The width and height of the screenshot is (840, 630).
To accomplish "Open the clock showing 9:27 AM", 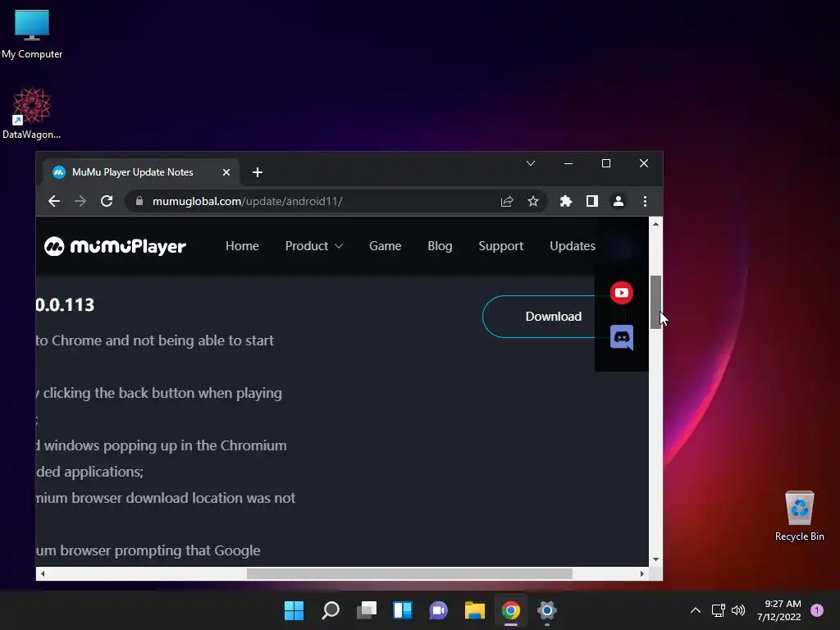I will pos(779,610).
